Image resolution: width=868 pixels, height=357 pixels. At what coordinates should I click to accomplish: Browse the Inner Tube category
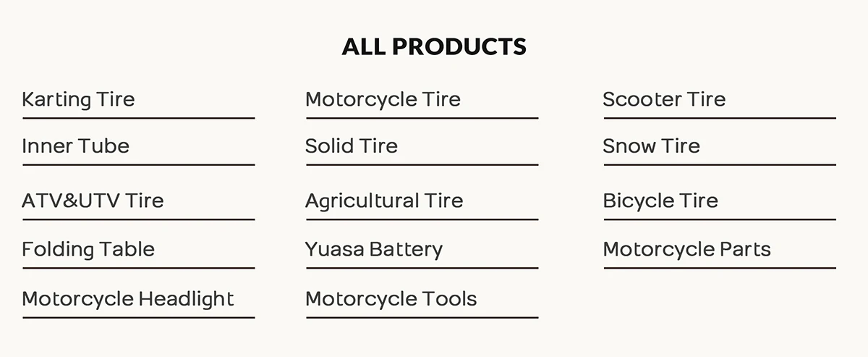[75, 146]
